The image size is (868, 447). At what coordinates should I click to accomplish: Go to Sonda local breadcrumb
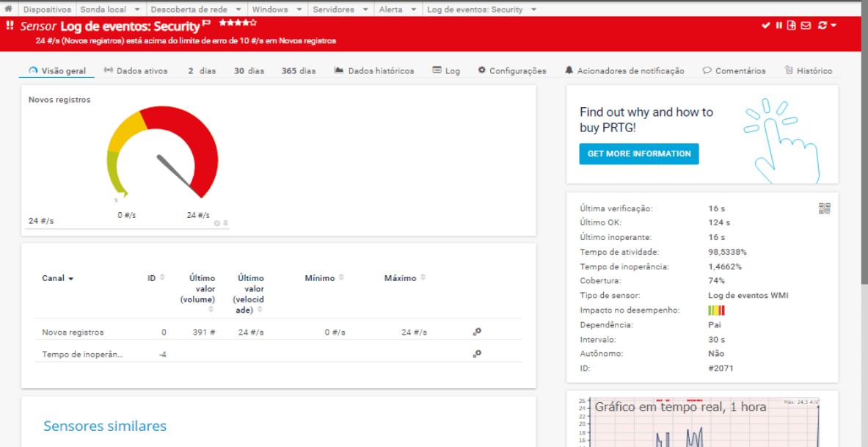103,10
